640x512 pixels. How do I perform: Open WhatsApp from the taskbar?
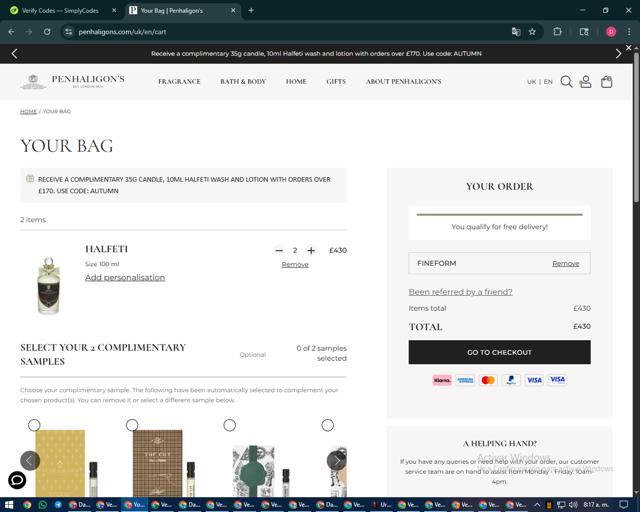point(42,505)
